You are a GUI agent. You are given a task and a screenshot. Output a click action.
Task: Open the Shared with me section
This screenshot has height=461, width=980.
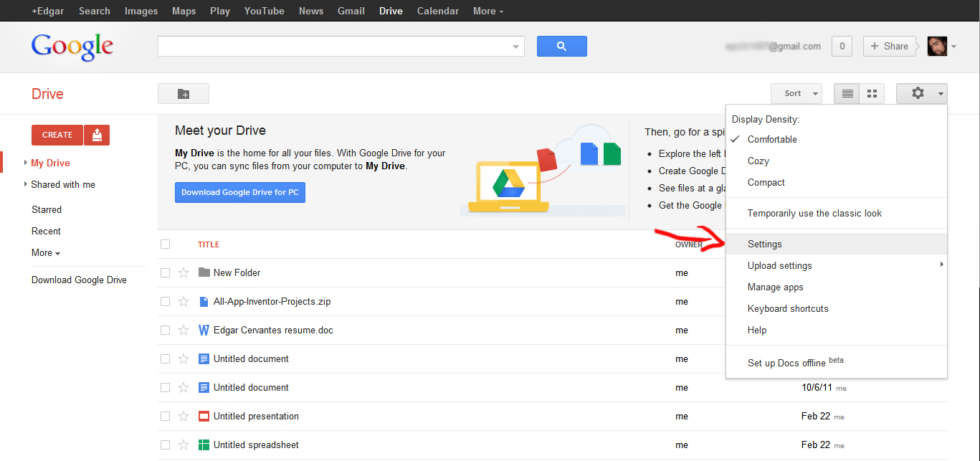(x=63, y=184)
